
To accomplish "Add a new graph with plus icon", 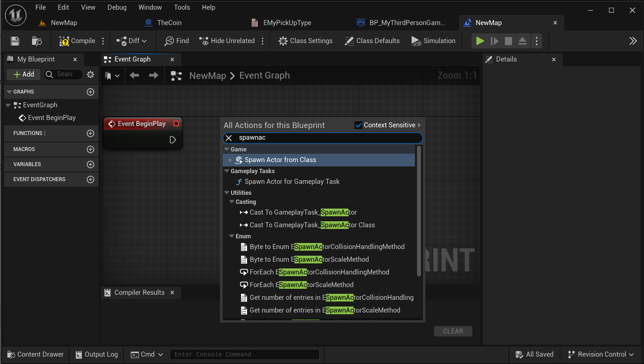I will pos(90,92).
